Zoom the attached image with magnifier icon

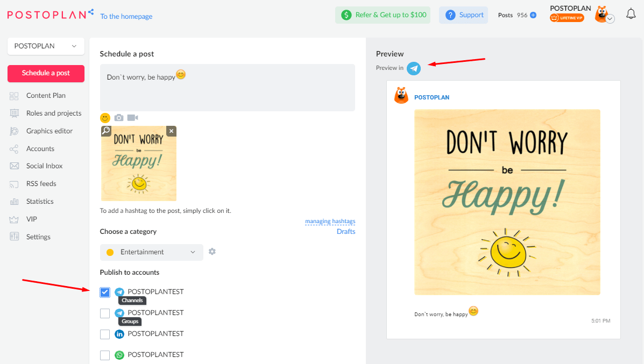point(106,131)
